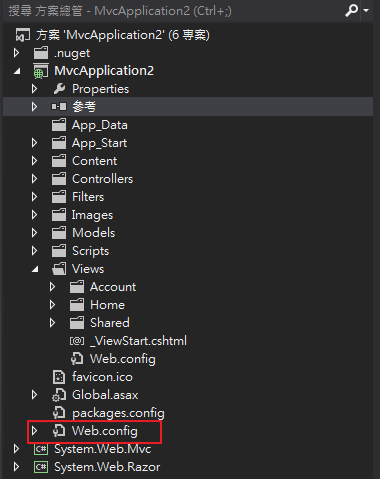
Task: Expand the 參考 references node
Action: (34, 107)
